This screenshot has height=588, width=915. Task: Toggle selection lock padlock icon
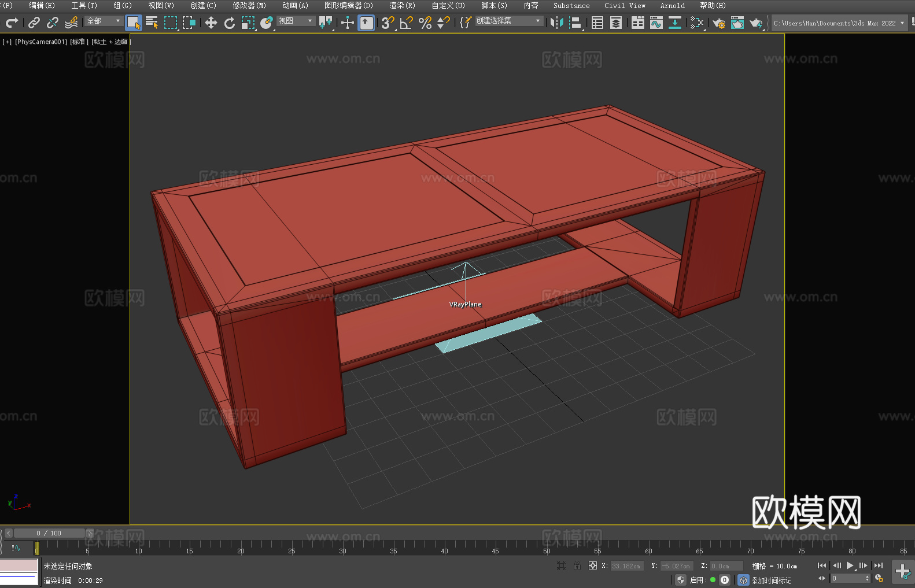click(x=577, y=565)
